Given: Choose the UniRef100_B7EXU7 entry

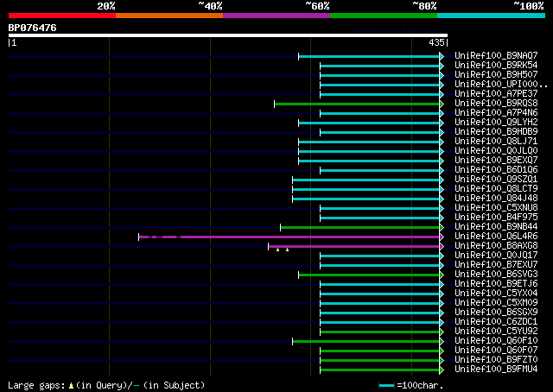Looking at the screenshot, I should tap(496, 265).
